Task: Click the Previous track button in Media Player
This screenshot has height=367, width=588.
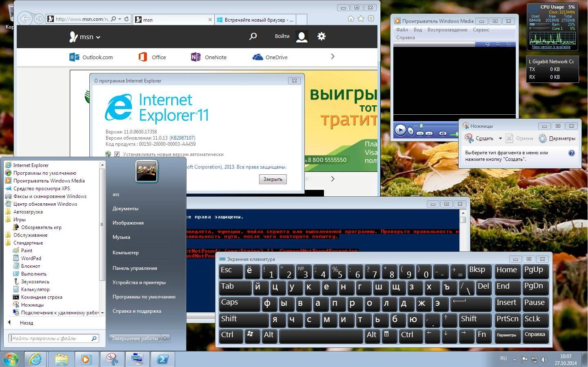Action: [x=420, y=133]
